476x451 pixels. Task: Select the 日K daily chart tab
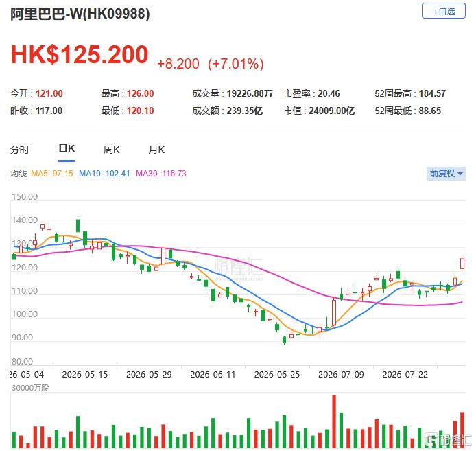coord(67,148)
